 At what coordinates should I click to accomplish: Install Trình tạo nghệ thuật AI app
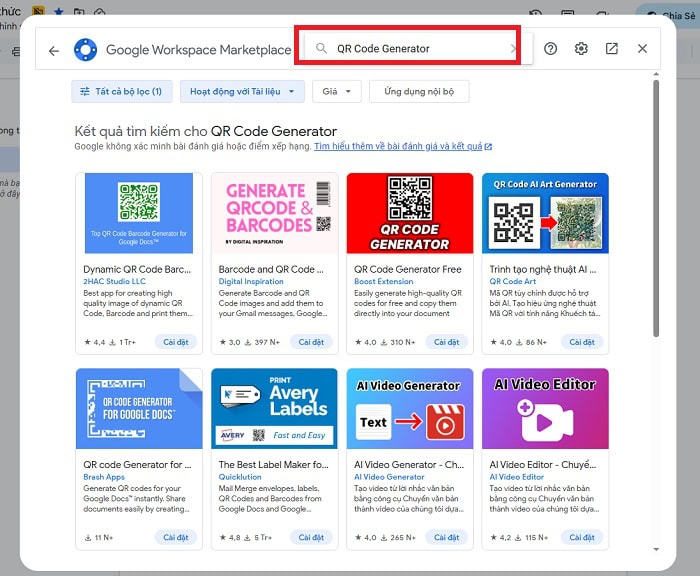(x=582, y=342)
